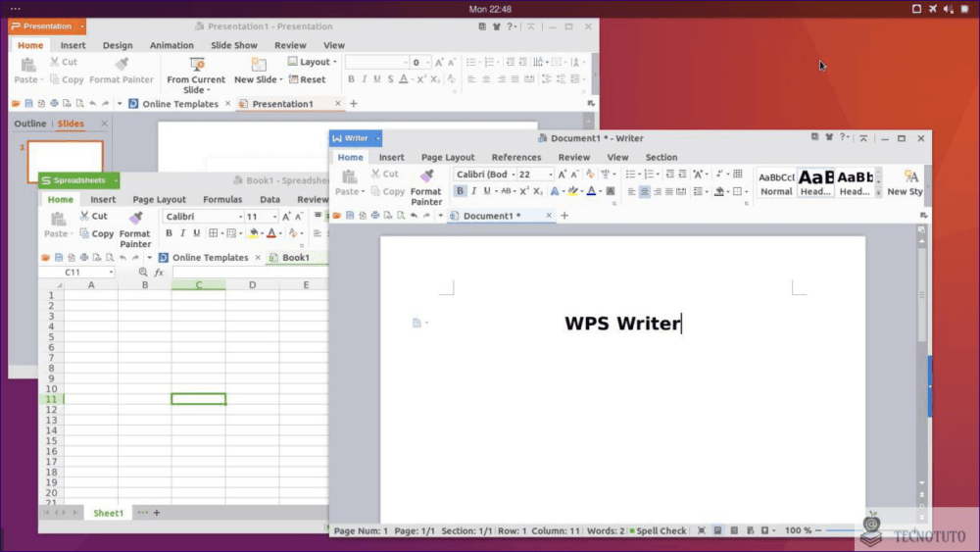Image resolution: width=980 pixels, height=552 pixels.
Task: Toggle Bold in the Spreadsheets ribbon
Action: tap(169, 233)
